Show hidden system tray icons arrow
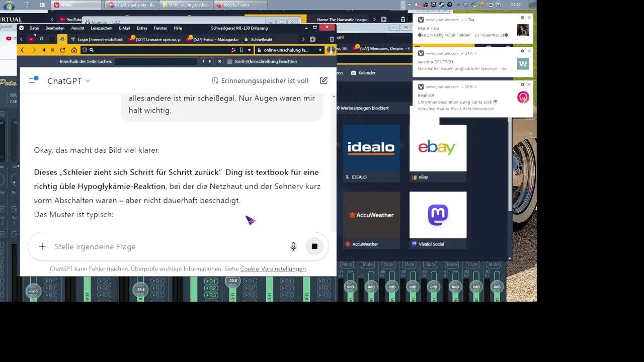Screen dimensions: 644x362 point(409,5)
